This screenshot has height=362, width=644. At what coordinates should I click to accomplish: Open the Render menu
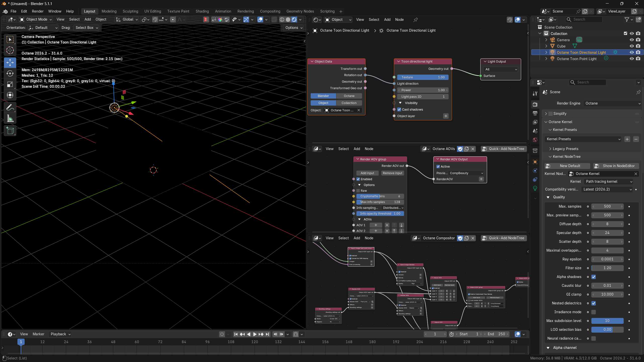click(x=37, y=11)
